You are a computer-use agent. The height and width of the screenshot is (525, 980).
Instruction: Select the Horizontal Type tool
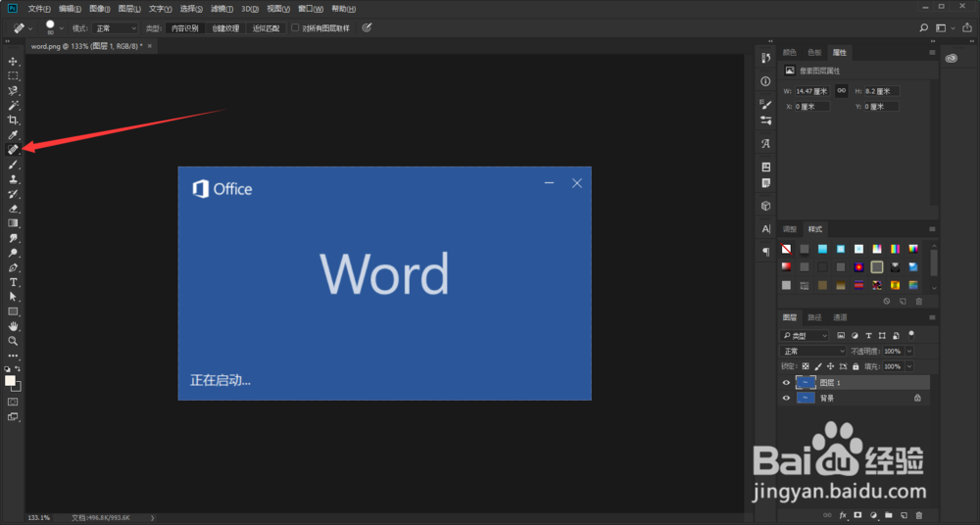point(13,282)
